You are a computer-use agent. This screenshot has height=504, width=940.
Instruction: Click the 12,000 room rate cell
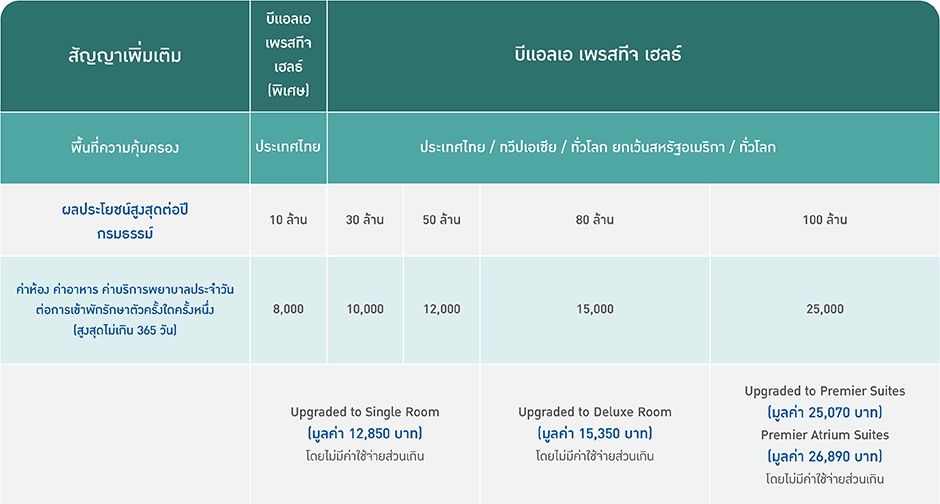(442, 309)
